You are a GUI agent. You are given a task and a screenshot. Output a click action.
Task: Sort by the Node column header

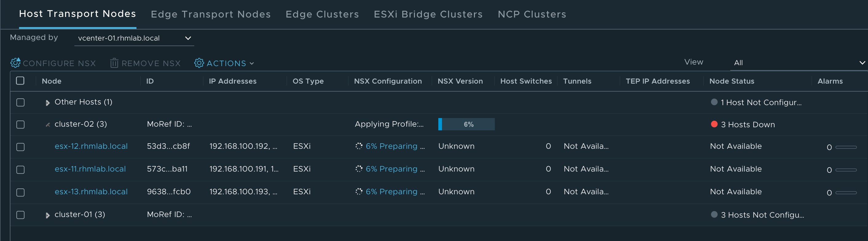coord(52,81)
